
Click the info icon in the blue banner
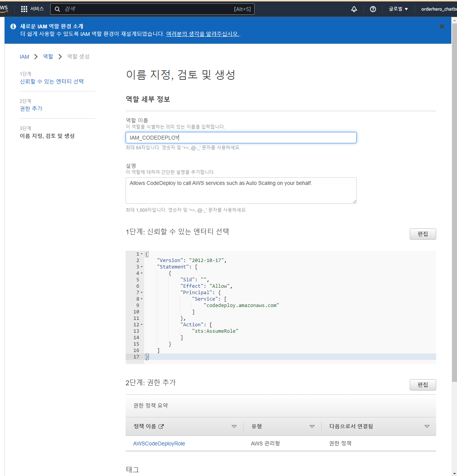(x=13, y=26)
